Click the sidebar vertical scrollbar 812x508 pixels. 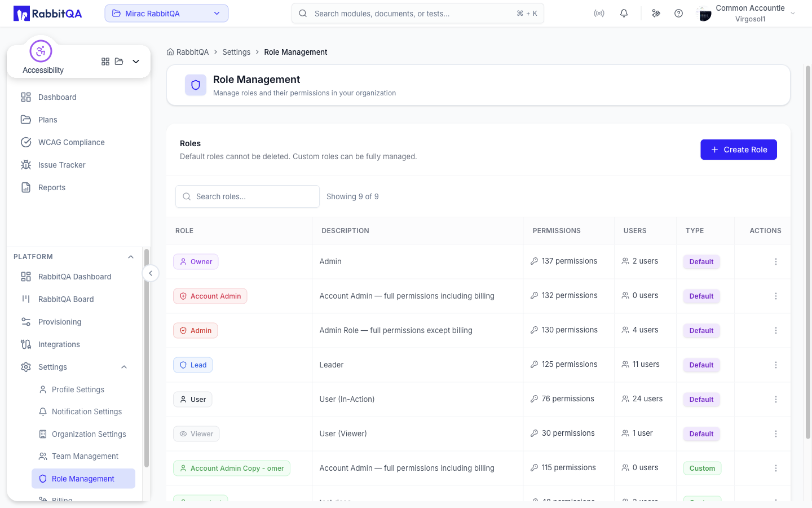click(x=147, y=358)
